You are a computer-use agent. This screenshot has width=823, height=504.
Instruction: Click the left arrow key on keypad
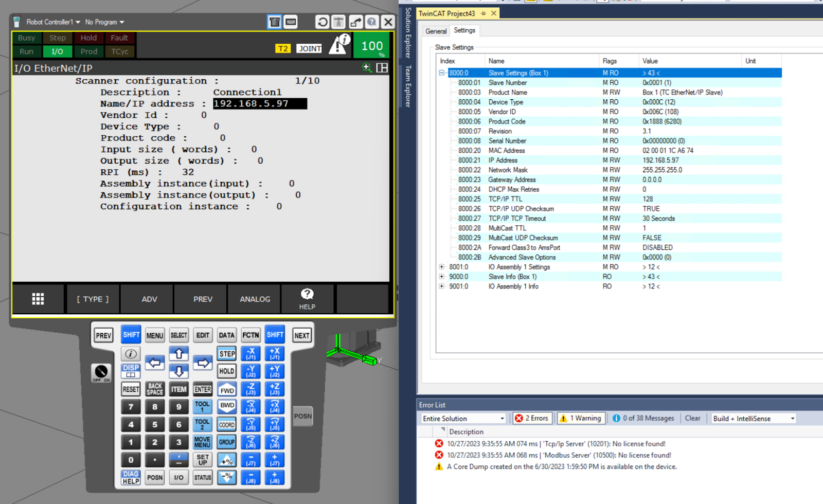point(155,363)
